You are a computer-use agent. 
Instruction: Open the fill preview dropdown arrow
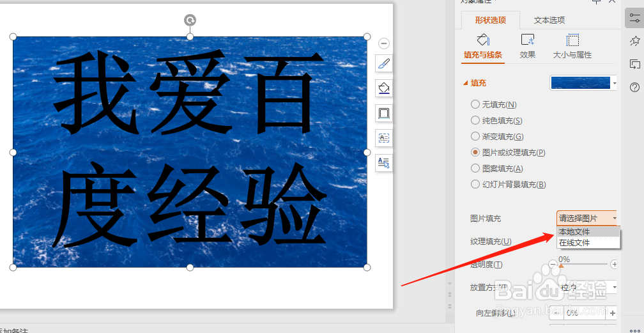tap(615, 83)
